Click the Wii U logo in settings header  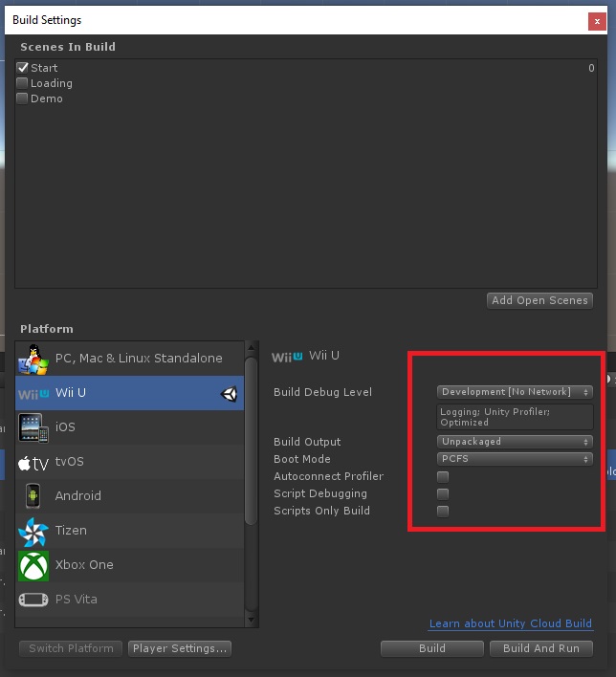287,357
